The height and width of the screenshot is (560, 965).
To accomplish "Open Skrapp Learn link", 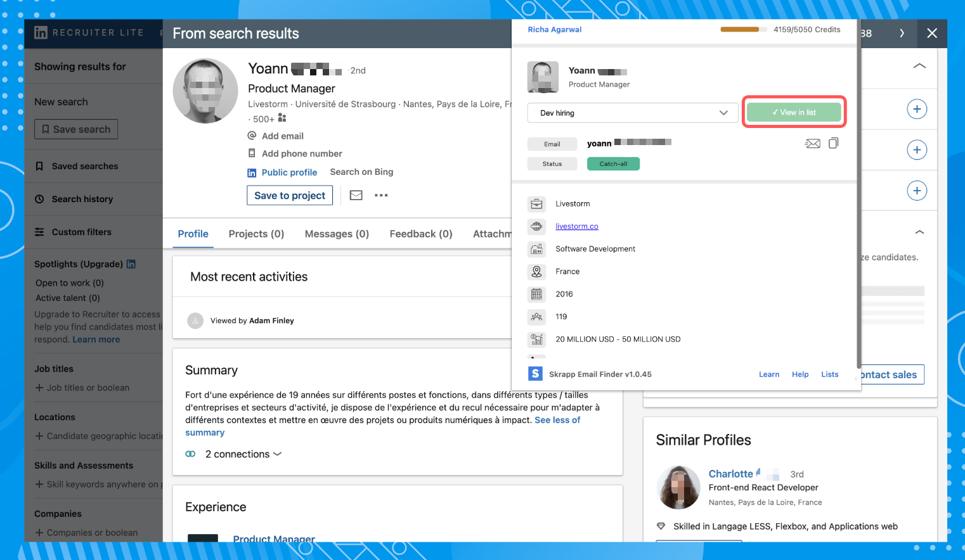I will point(769,374).
